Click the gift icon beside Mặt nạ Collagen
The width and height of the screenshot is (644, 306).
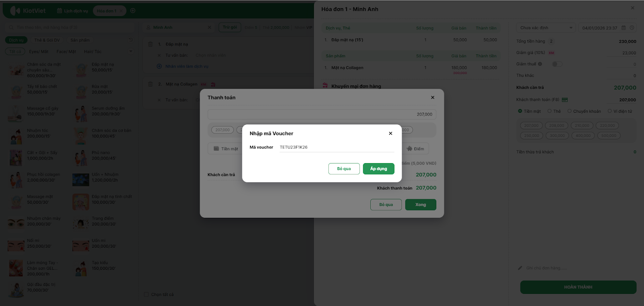213,85
